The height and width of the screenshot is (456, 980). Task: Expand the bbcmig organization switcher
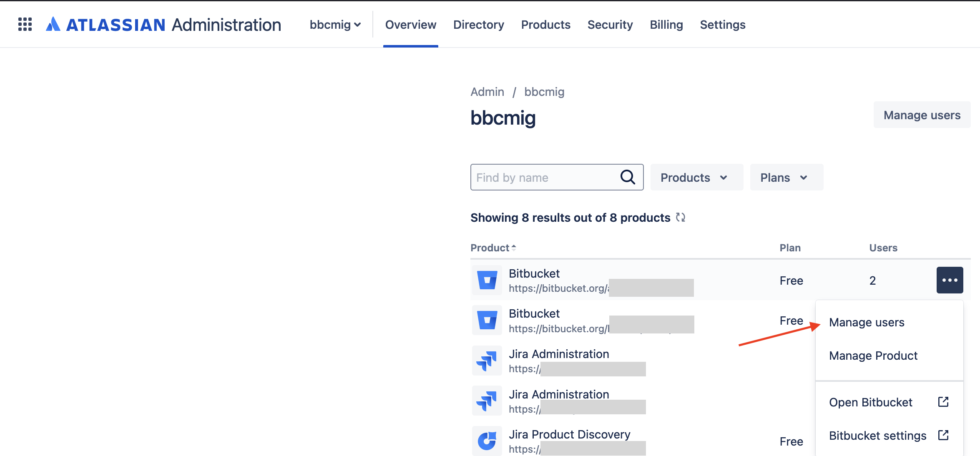point(335,25)
